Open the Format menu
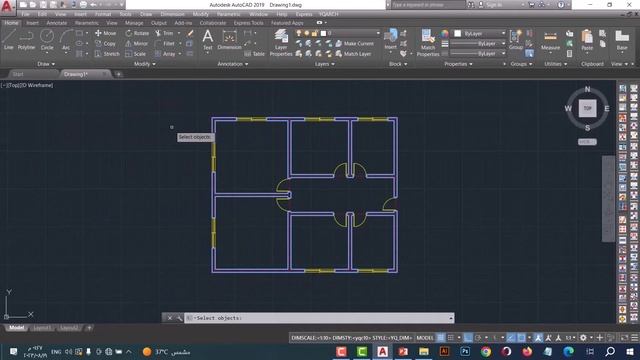The image size is (640, 360). click(x=103, y=14)
